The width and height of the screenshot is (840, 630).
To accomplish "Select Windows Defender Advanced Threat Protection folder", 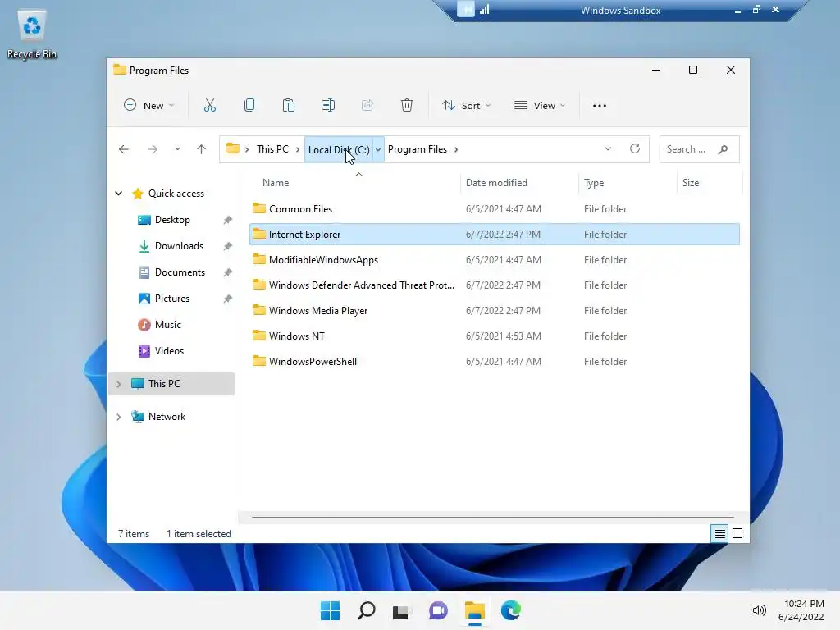I will tap(495, 285).
